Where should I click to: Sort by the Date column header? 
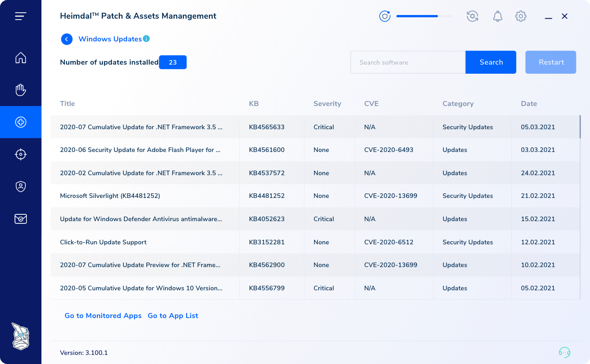(x=529, y=104)
